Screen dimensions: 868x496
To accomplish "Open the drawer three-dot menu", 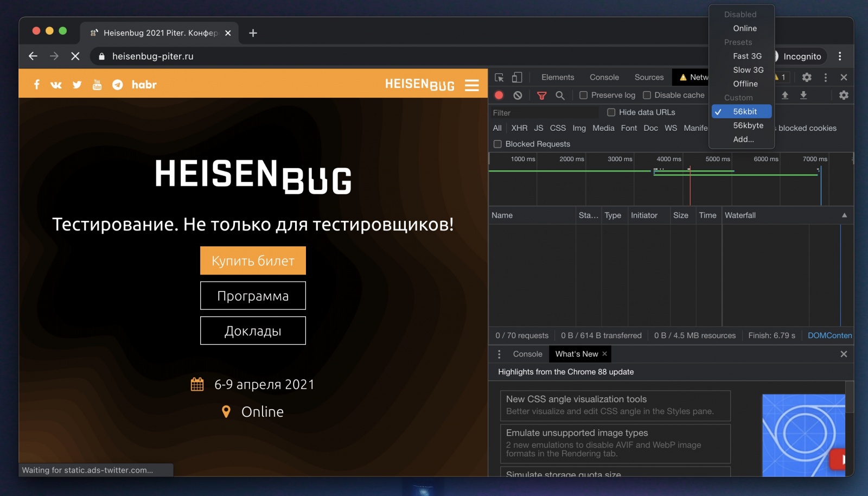I will coord(499,354).
